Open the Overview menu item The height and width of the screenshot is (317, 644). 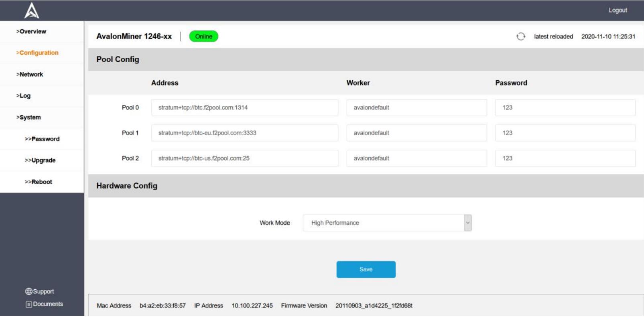click(x=31, y=32)
